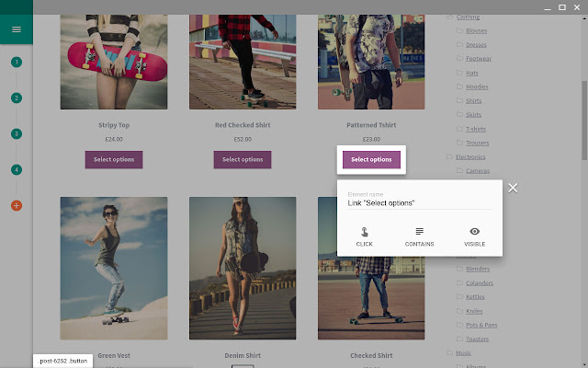Click the folder icon beside Blouses

tap(459, 30)
